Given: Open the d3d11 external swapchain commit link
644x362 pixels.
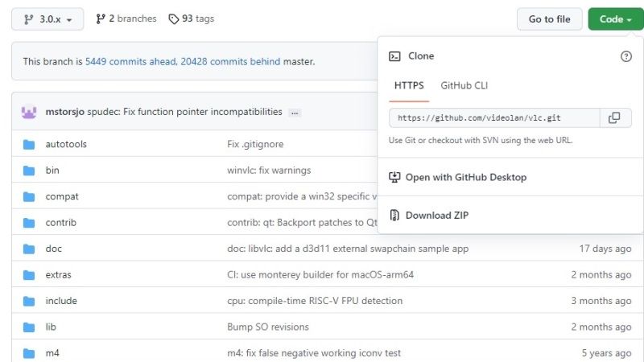Looking at the screenshot, I should (348, 249).
